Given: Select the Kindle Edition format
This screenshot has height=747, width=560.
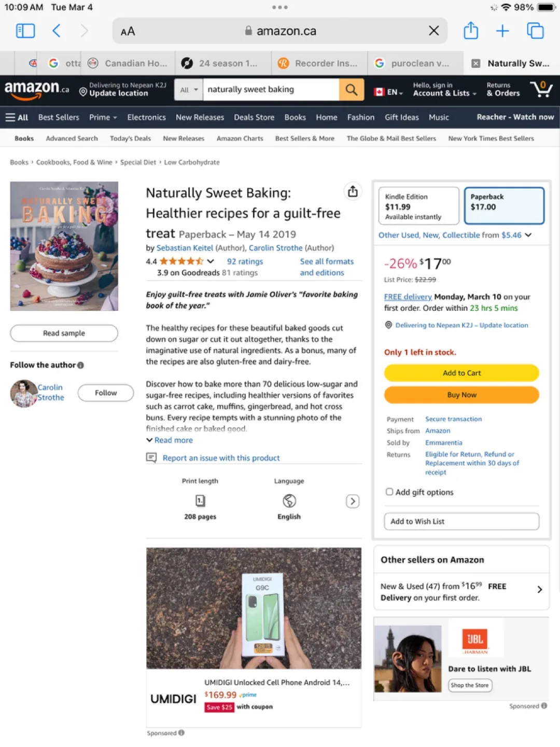Looking at the screenshot, I should pos(418,205).
